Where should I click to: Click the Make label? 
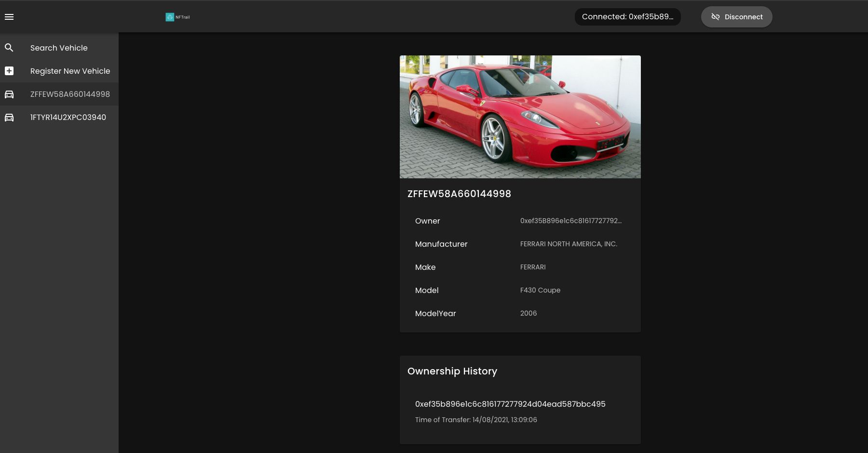(x=425, y=267)
